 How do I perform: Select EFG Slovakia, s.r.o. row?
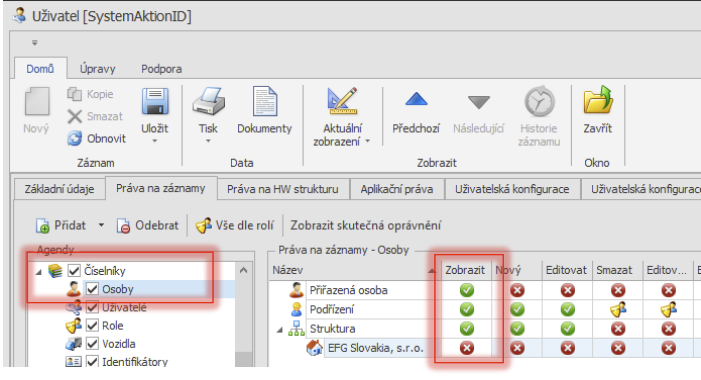tap(376, 348)
